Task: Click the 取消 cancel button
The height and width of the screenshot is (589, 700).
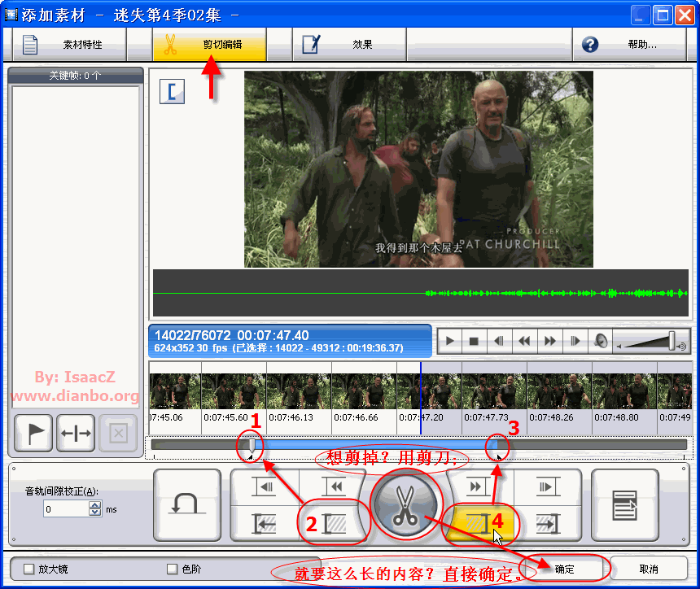Action: pos(649,569)
